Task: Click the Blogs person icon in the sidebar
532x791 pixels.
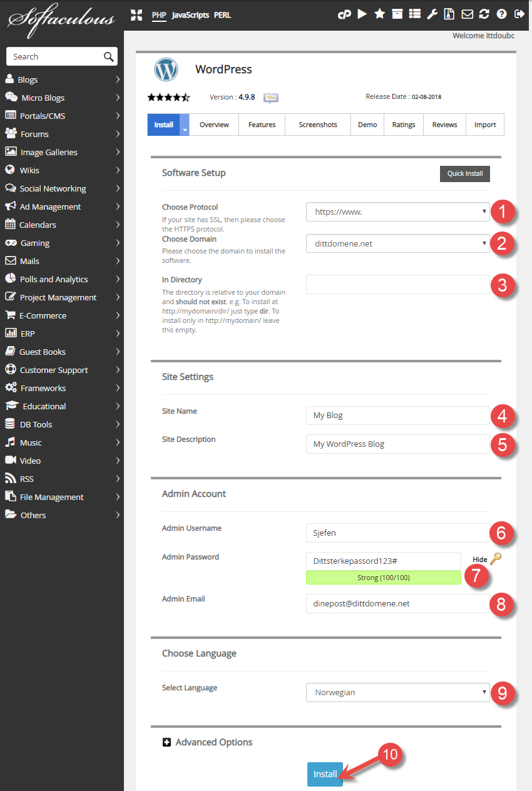Action: 9,79
